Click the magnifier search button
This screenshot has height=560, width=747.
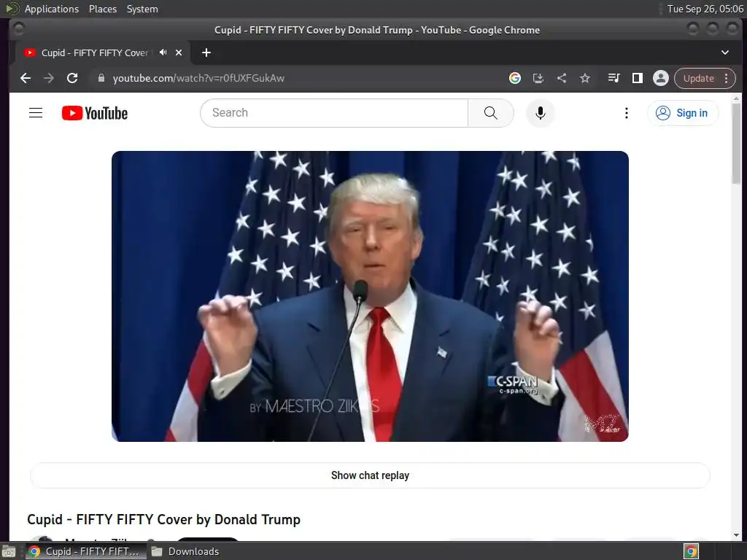(491, 113)
